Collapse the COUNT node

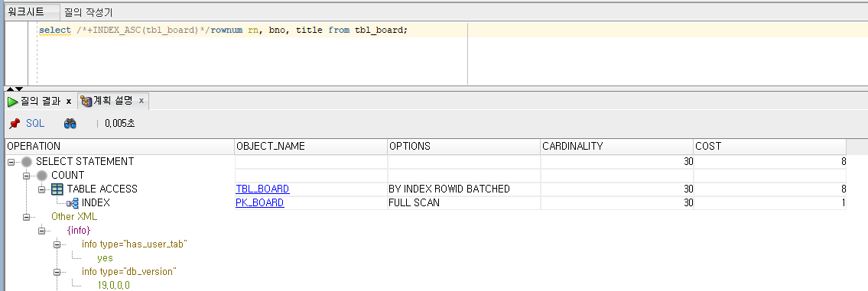26,176
